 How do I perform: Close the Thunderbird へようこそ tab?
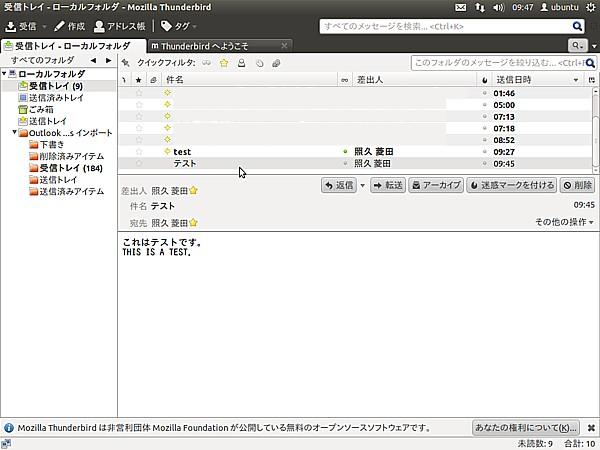[284, 46]
